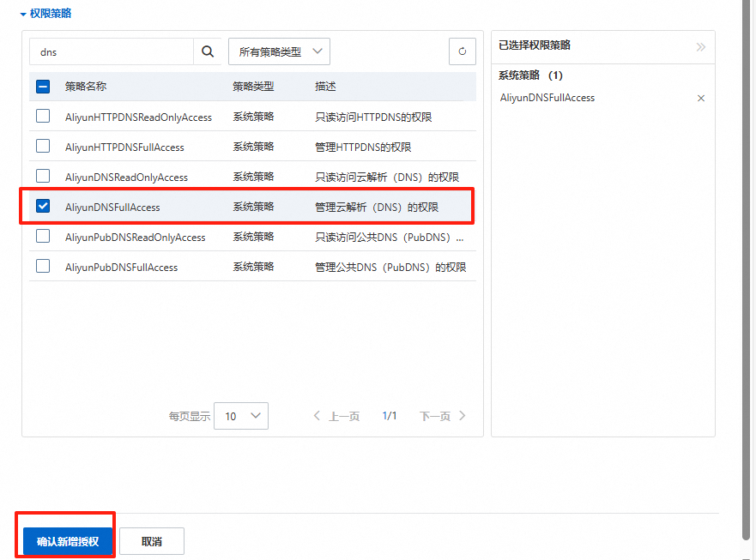The width and height of the screenshot is (756, 560).
Task: Enable the AliyunPubDNSFullAccess checkbox
Action: coord(43,267)
